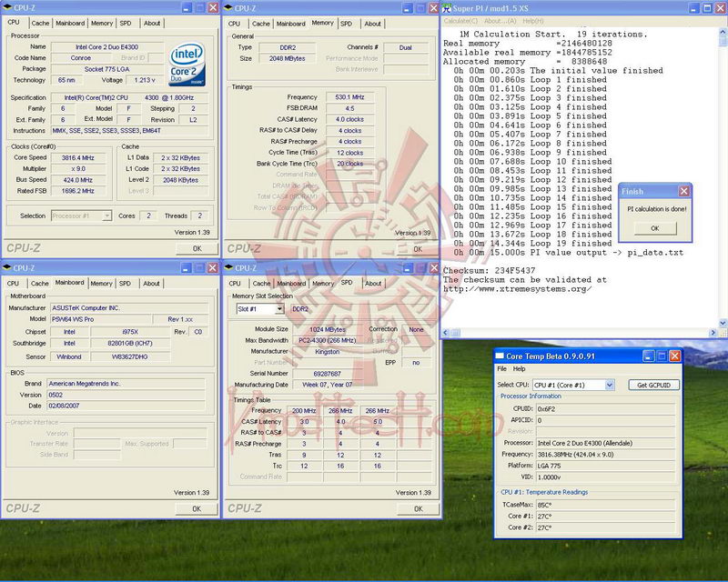Open About tab in Mainboard CPU-Z window
The height and width of the screenshot is (582, 728).
click(151, 283)
